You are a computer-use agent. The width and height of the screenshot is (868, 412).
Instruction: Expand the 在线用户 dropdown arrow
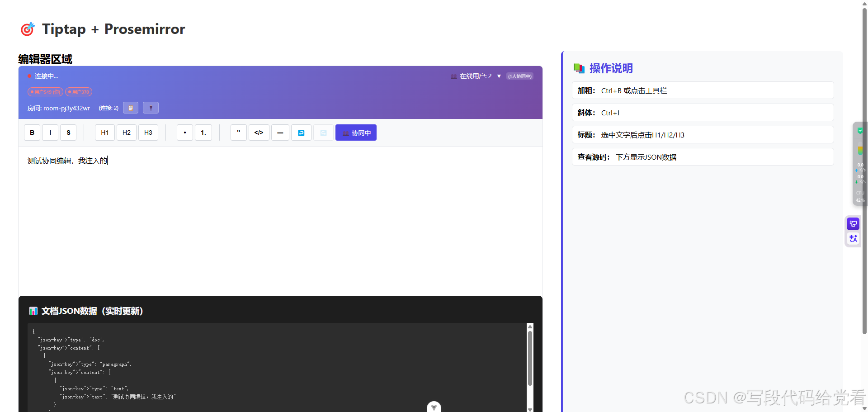pyautogui.click(x=499, y=76)
